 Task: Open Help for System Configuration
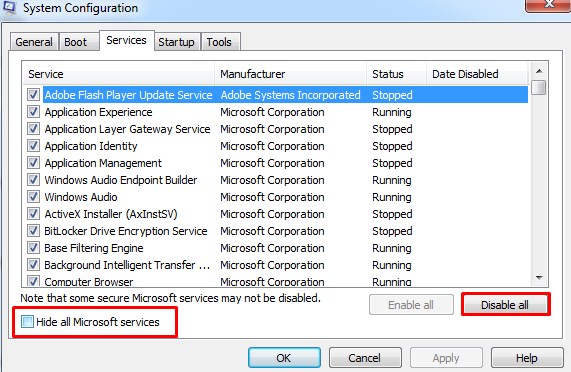click(x=527, y=358)
